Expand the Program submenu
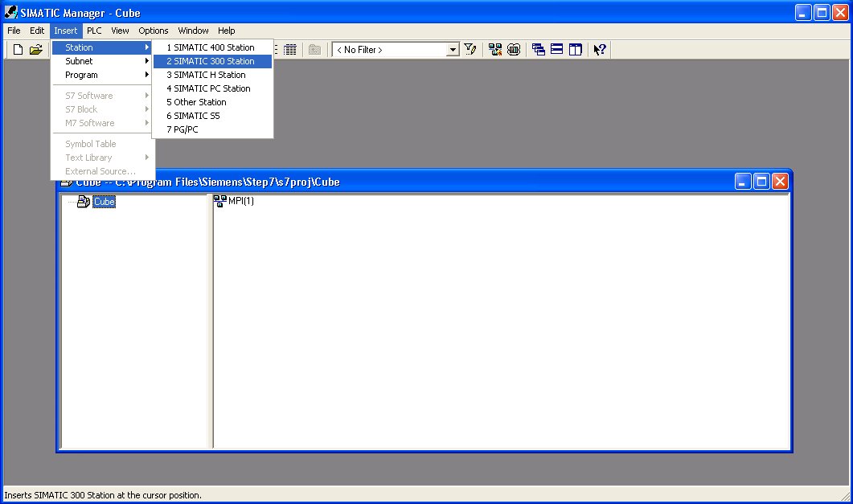 point(101,75)
